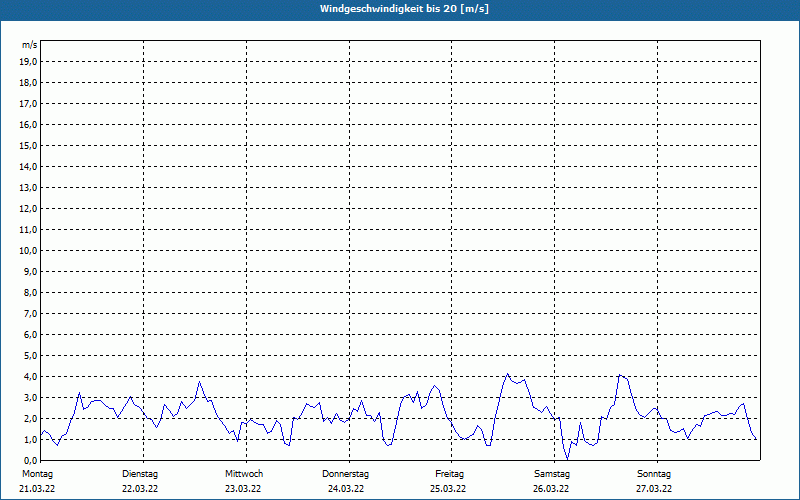Select the 16,0 y-axis label

tap(28, 124)
